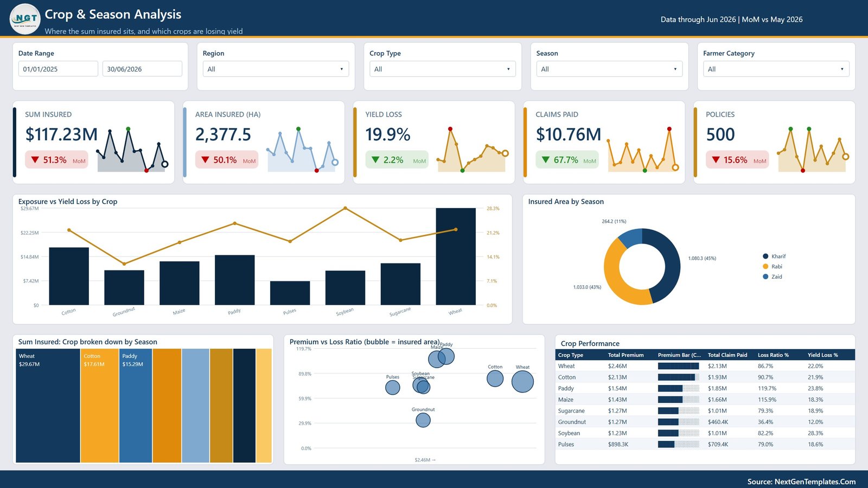Click the Policies down-arrow indicator
This screenshot has width=868, height=488.
tap(716, 160)
